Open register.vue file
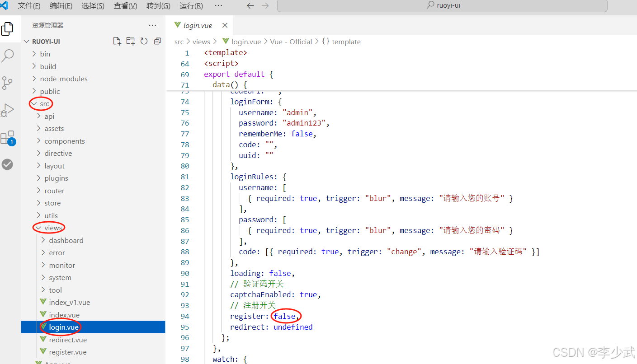 [x=93, y=352]
